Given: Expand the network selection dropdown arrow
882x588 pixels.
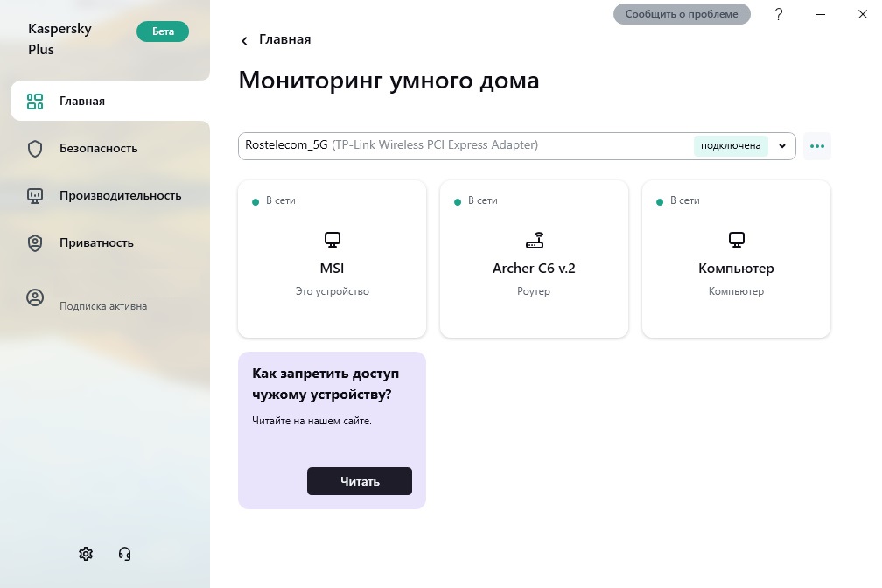Looking at the screenshot, I should tap(782, 146).
